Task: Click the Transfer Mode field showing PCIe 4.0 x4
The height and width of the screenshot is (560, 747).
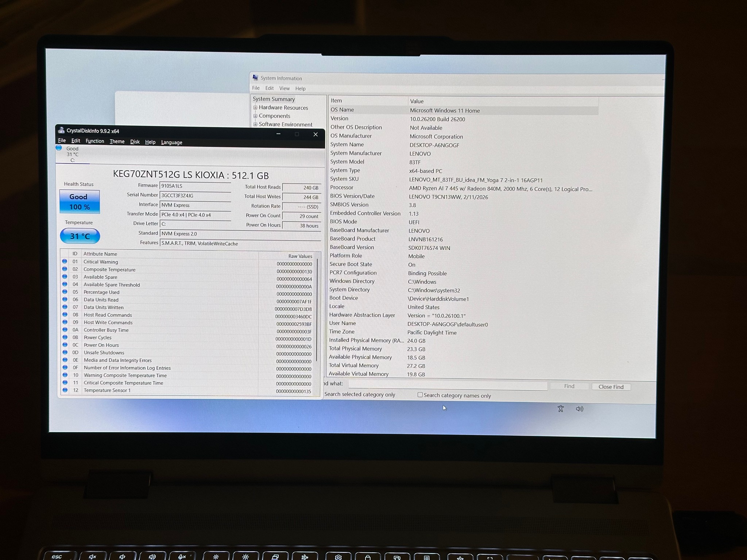Action: [x=195, y=215]
